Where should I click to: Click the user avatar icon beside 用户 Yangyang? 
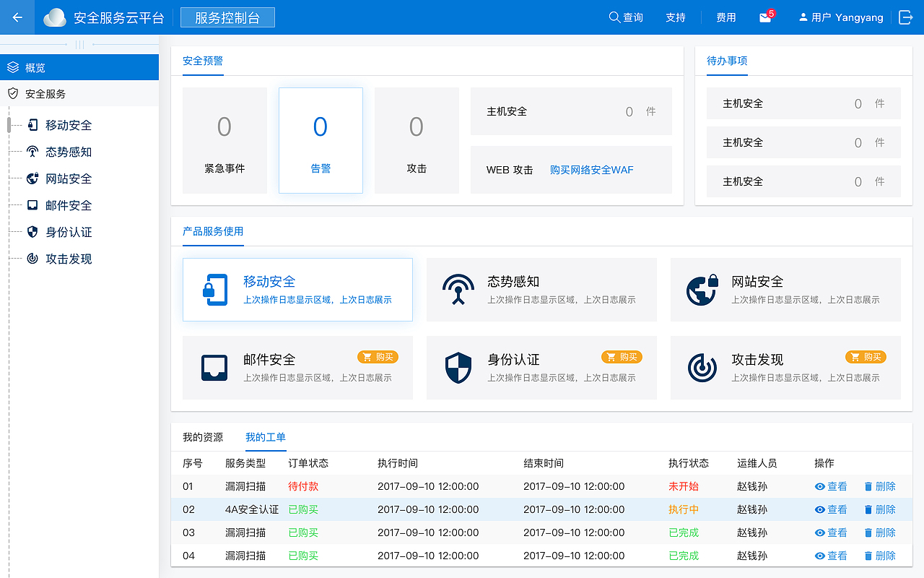pos(803,17)
